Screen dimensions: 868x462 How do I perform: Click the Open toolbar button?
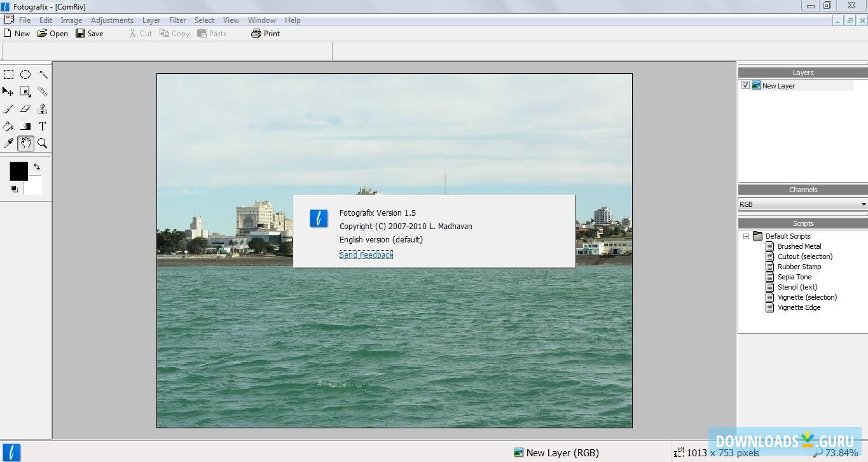point(53,34)
